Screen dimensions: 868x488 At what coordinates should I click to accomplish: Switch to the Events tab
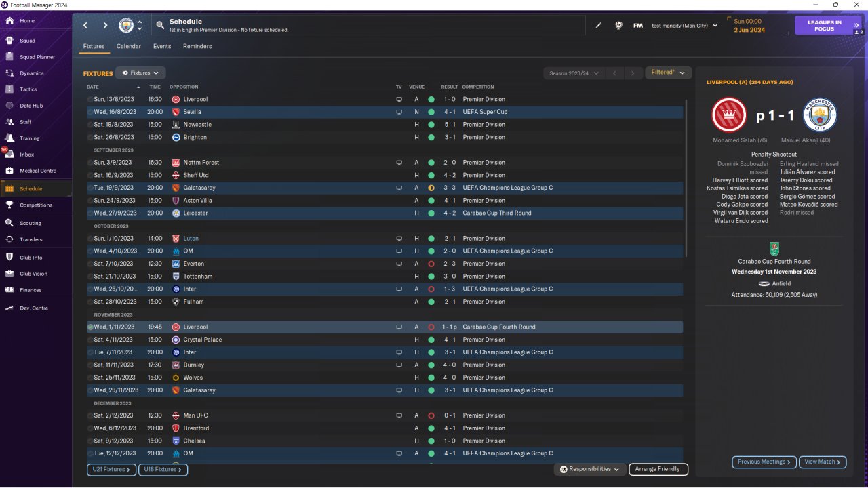[162, 47]
